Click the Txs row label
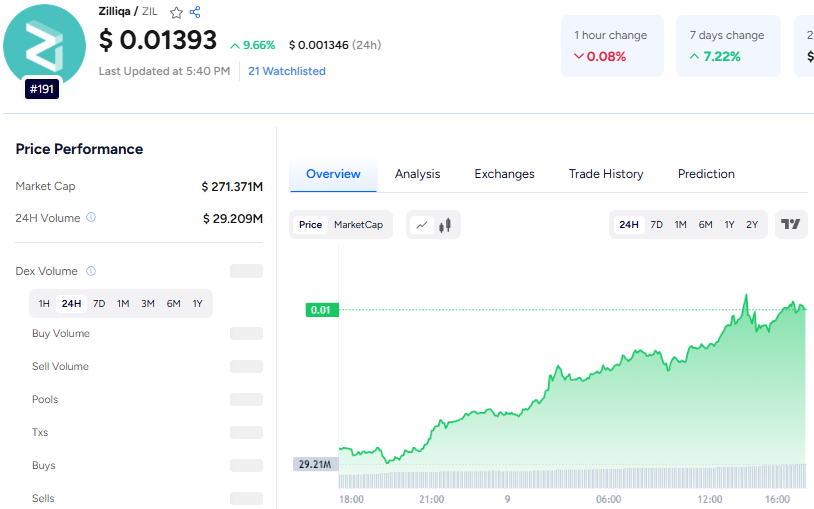The height and width of the screenshot is (509, 814). [x=40, y=432]
